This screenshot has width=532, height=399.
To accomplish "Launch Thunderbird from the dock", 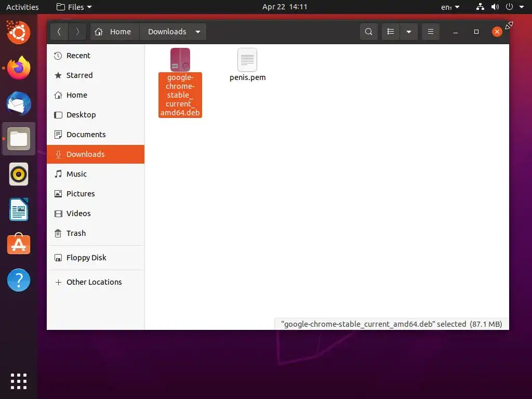I will [19, 103].
